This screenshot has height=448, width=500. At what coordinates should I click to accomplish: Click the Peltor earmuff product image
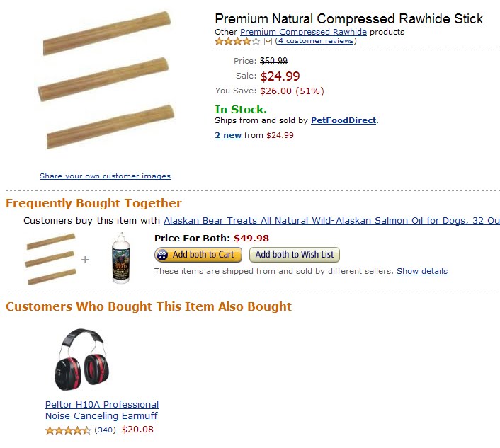79,360
